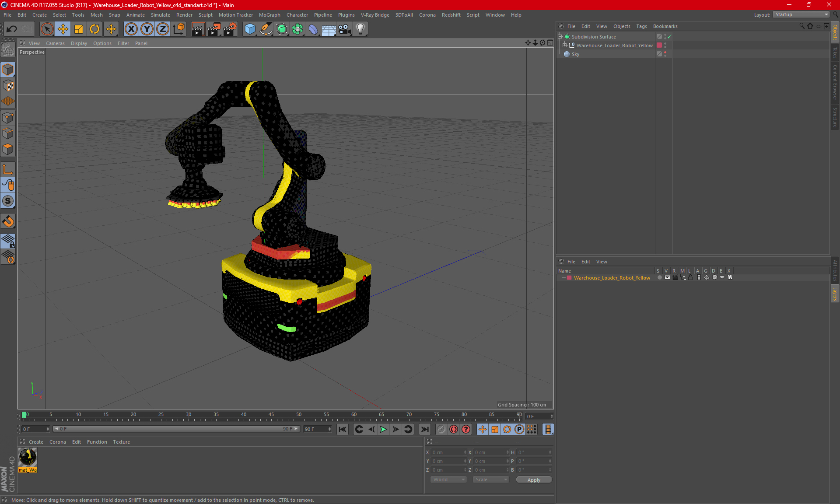Open viewport Display menu

pos(79,43)
